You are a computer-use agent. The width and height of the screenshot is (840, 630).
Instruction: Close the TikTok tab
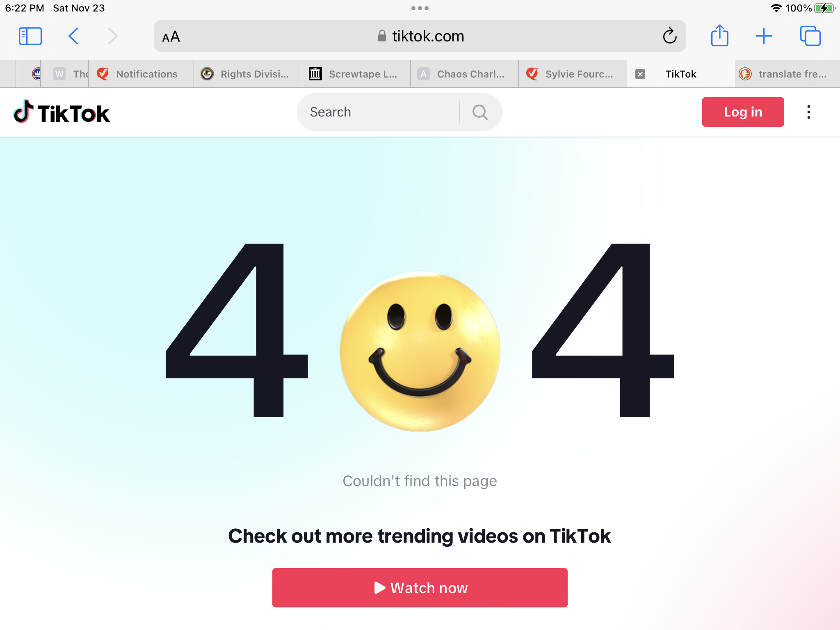(640, 74)
